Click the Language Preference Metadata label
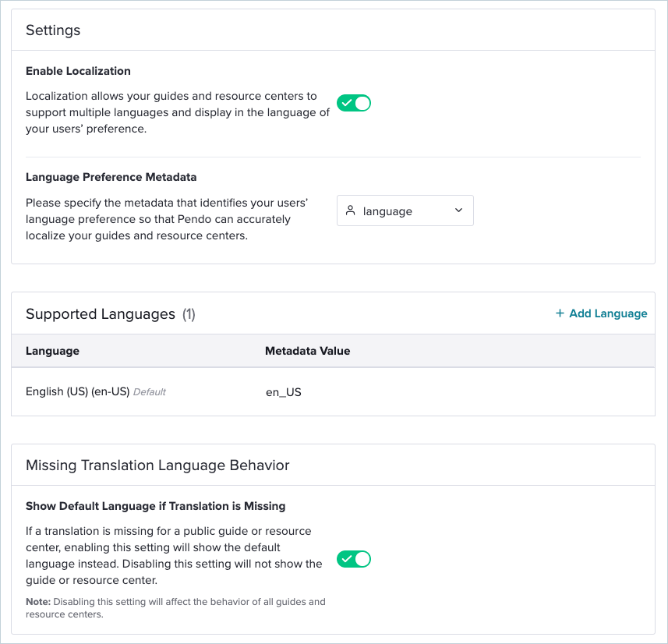This screenshot has height=644, width=668. 111,177
